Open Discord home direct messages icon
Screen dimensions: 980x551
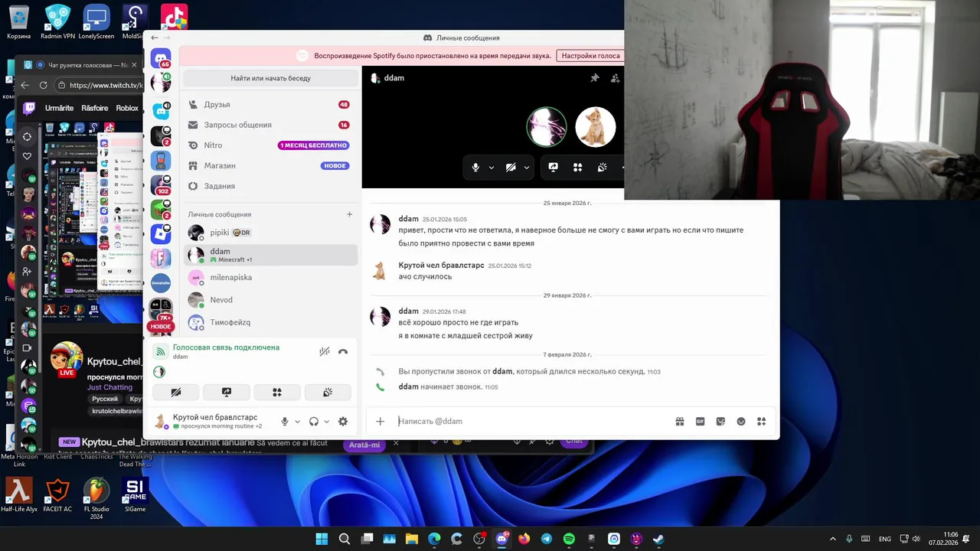pos(161,58)
